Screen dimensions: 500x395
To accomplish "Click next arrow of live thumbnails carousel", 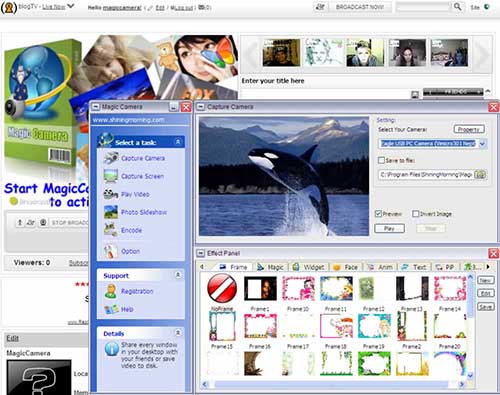I will pos(481,53).
